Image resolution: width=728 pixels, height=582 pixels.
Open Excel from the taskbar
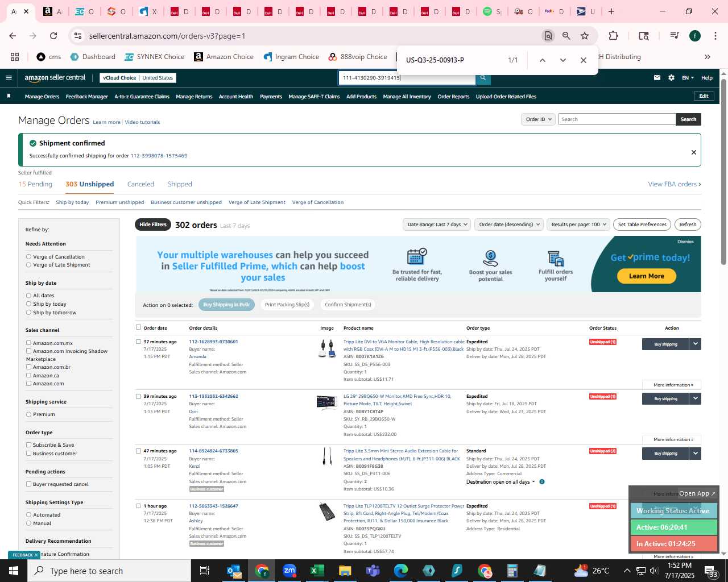click(x=317, y=571)
